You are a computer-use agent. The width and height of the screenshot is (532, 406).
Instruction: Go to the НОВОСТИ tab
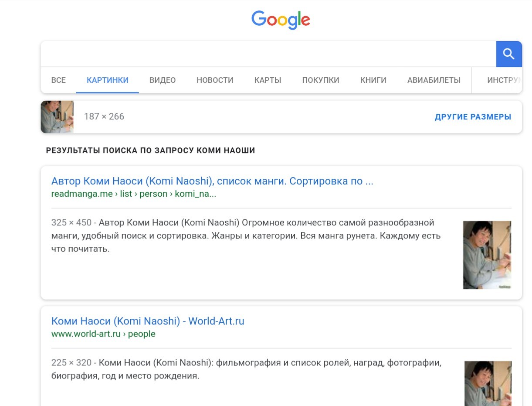(x=215, y=80)
